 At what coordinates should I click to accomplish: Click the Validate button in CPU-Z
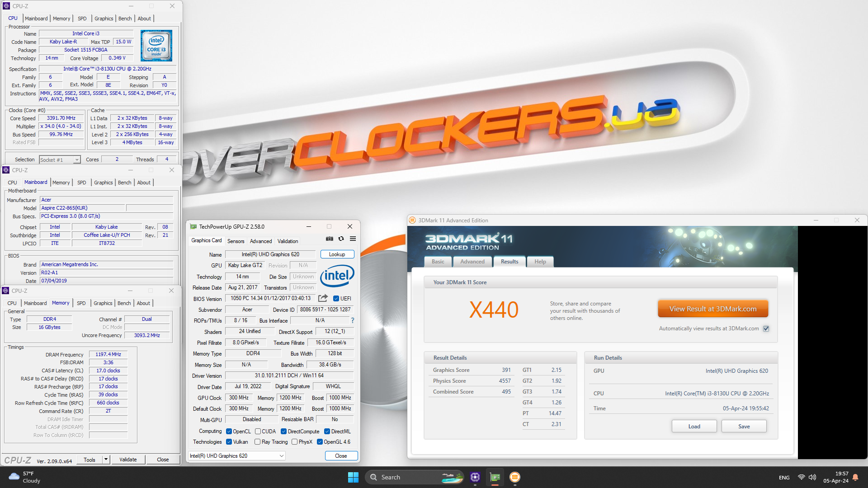click(x=128, y=460)
